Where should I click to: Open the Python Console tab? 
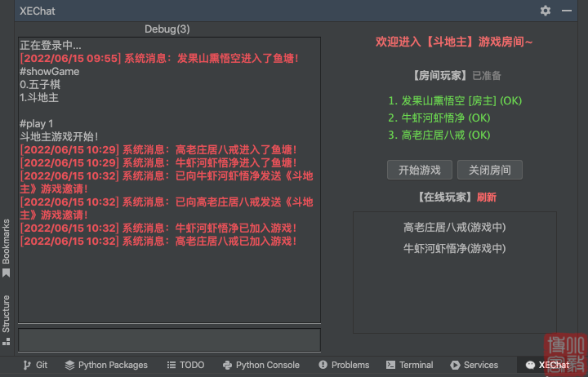[261, 365]
